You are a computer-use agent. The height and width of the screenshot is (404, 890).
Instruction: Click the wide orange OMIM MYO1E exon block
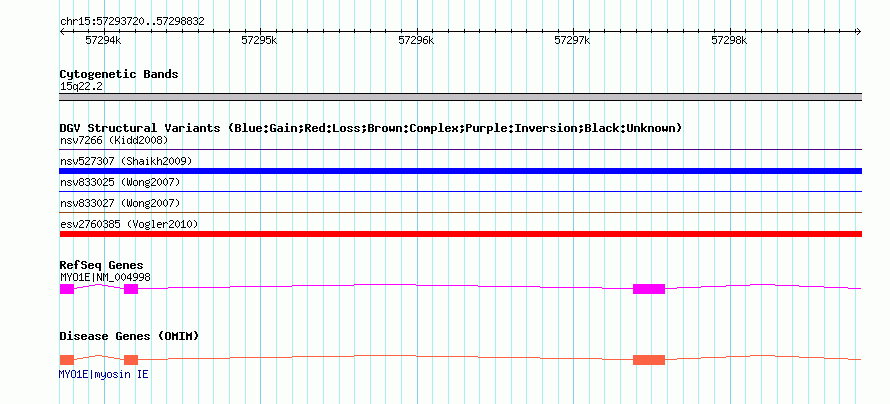[649, 360]
